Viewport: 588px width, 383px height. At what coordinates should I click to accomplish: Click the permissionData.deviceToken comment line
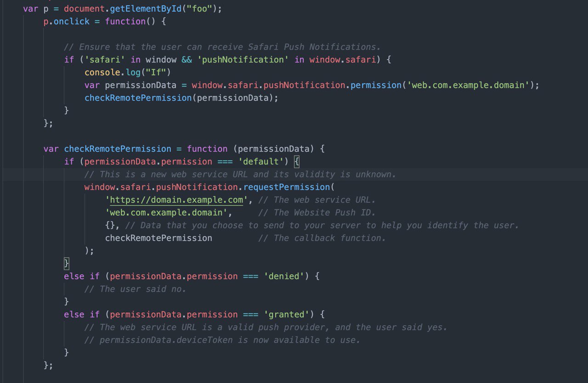click(x=222, y=340)
